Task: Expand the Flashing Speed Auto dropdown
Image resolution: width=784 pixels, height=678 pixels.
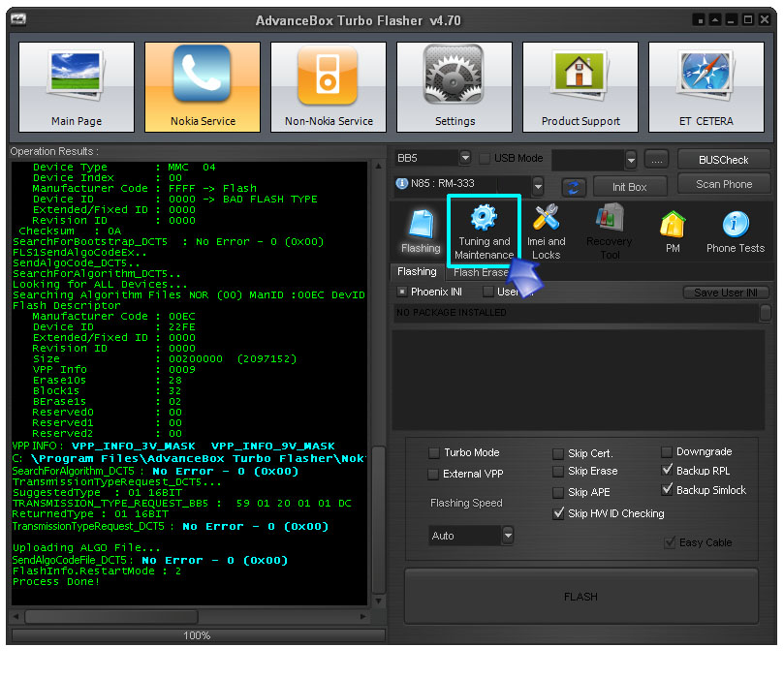Action: tap(508, 535)
